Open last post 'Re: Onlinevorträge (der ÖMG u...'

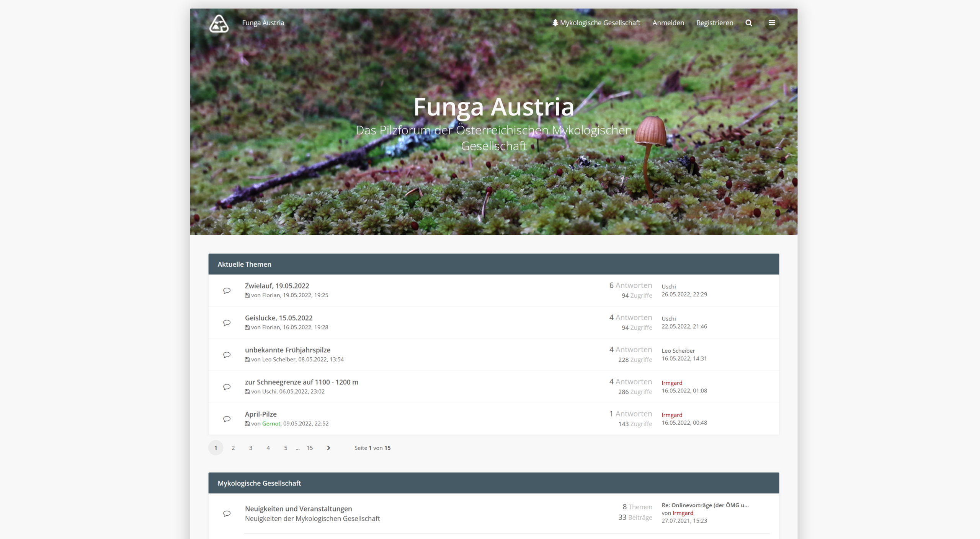pyautogui.click(x=705, y=505)
